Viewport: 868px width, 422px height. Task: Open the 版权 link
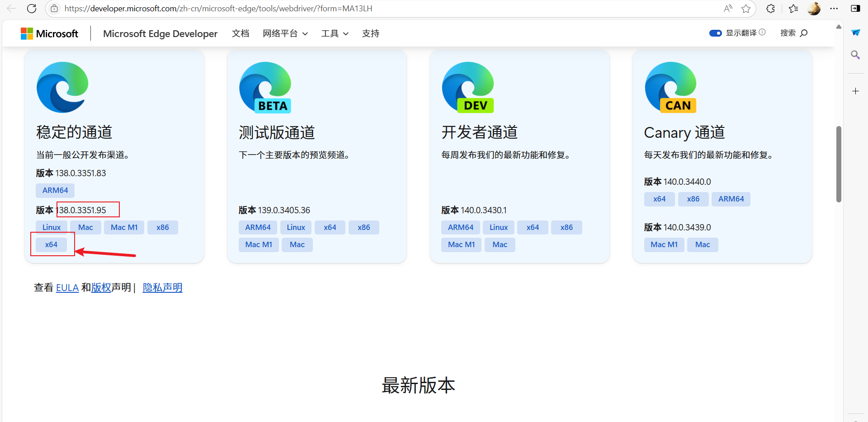[101, 288]
